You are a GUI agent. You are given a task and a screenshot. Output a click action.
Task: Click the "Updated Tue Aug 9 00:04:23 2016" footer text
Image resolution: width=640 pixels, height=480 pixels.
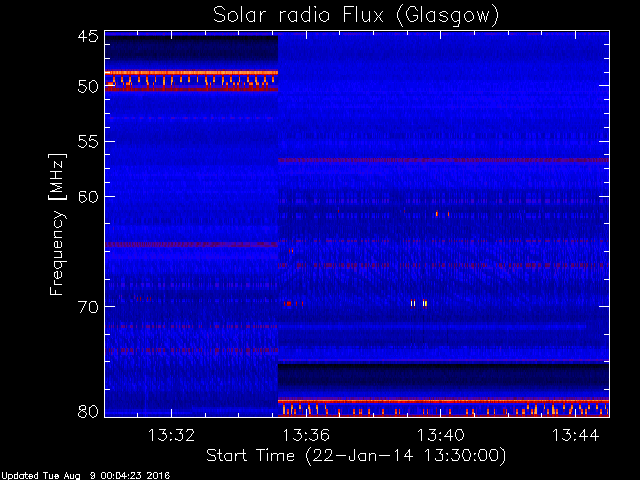tap(85, 476)
